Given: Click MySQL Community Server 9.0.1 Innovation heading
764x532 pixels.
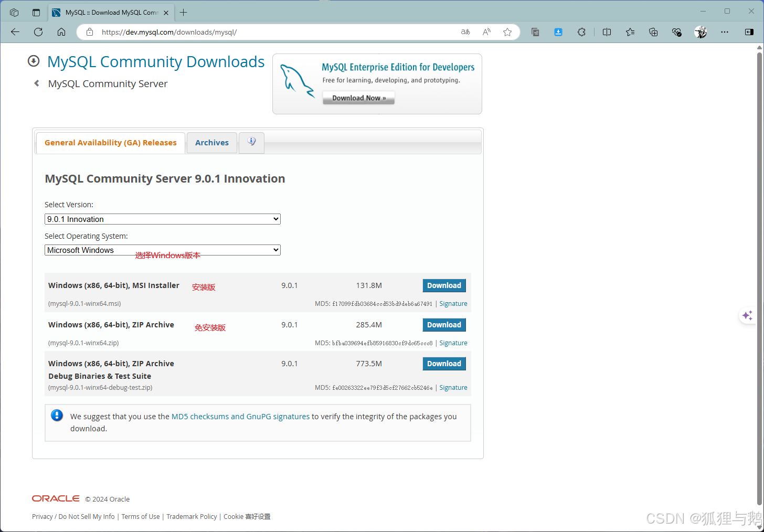Looking at the screenshot, I should point(165,179).
